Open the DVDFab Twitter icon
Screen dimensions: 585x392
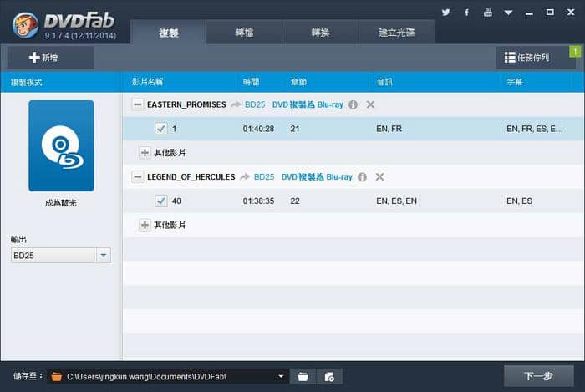click(445, 13)
